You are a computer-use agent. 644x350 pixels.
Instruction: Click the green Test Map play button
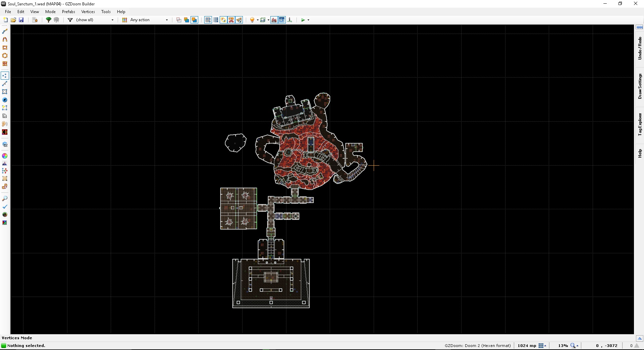pos(303,20)
